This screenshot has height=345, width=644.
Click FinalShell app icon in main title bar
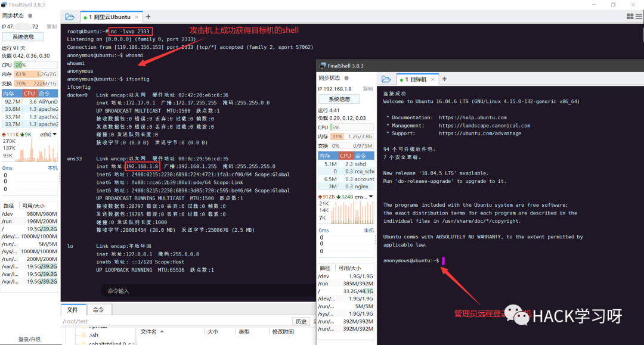4,5
